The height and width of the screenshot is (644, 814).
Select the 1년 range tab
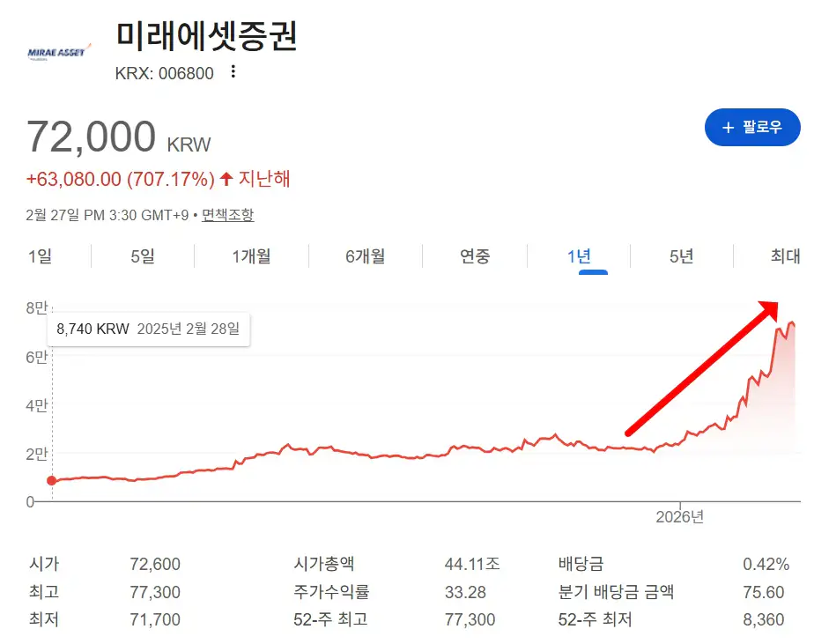pos(579,256)
